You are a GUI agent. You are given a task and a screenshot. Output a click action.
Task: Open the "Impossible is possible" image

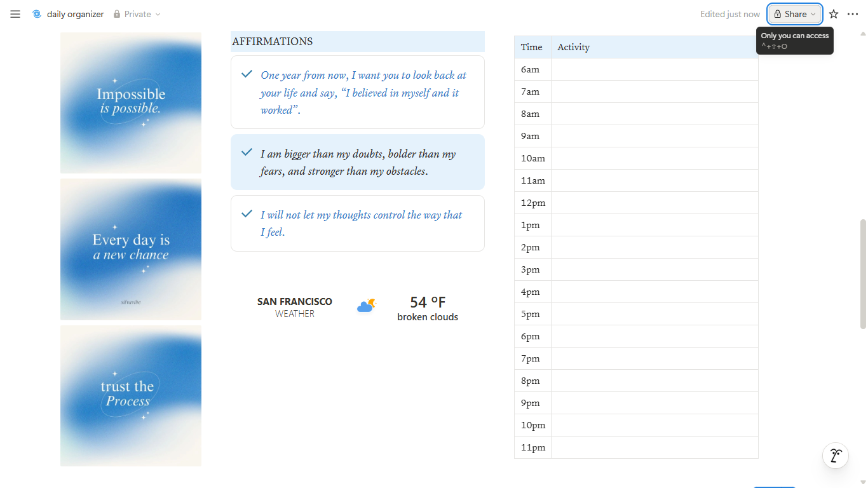131,103
